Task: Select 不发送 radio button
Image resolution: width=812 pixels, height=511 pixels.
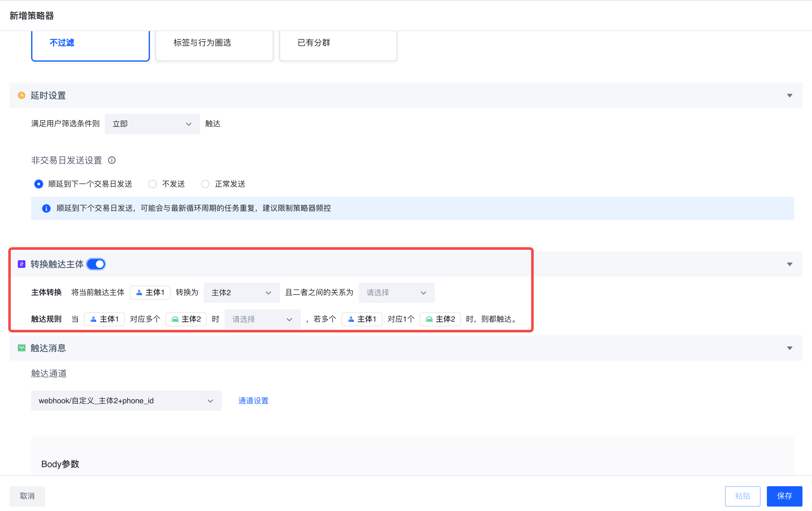Action: pos(152,184)
